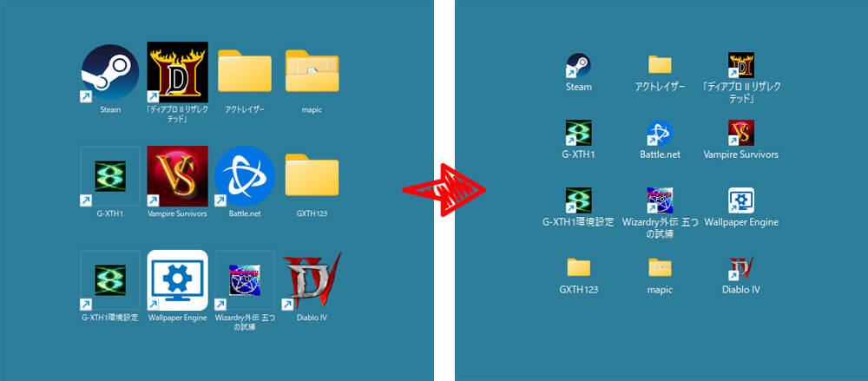Open the small mapic folder on right desktop
The width and height of the screenshot is (868, 381).
pyautogui.click(x=660, y=267)
